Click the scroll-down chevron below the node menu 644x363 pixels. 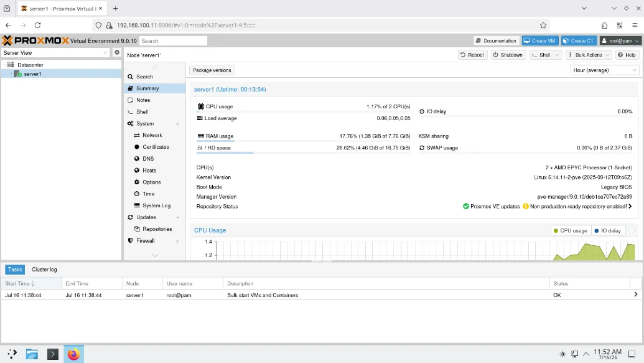click(x=155, y=255)
